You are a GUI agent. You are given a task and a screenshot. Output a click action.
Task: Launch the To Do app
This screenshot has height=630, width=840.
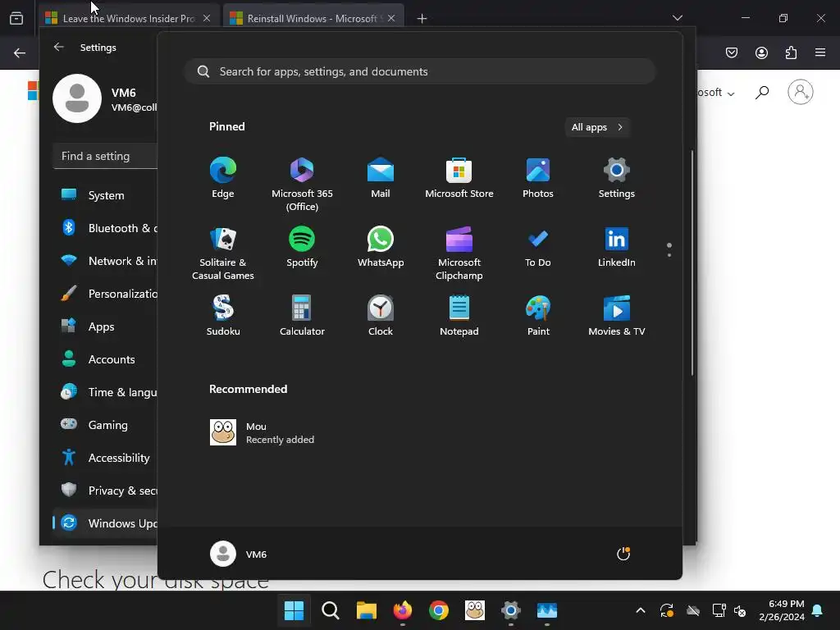pos(538,247)
